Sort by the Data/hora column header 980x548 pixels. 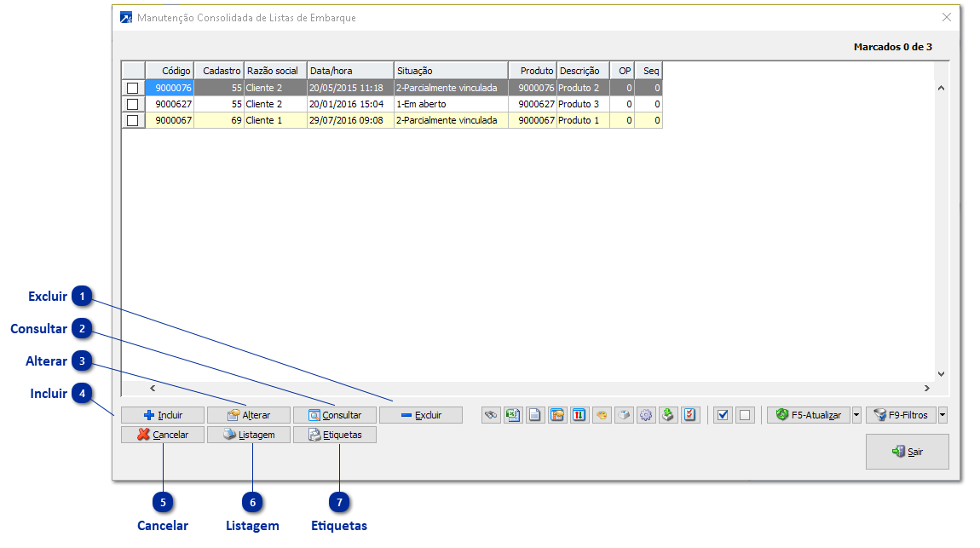[x=350, y=71]
